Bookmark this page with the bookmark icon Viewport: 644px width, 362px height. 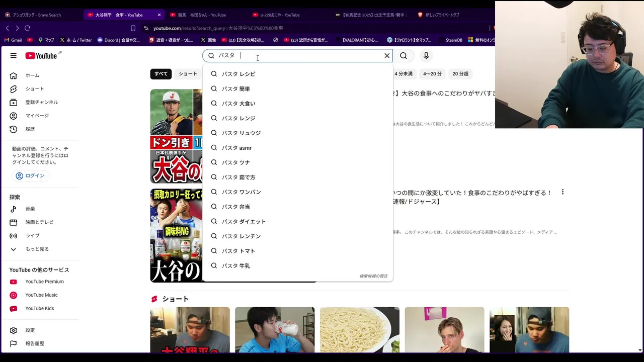133,28
